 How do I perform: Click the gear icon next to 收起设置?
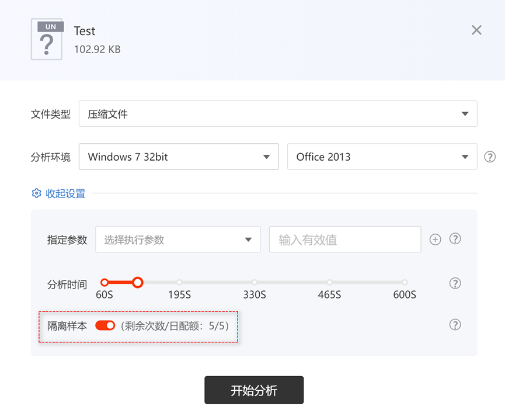coord(36,193)
